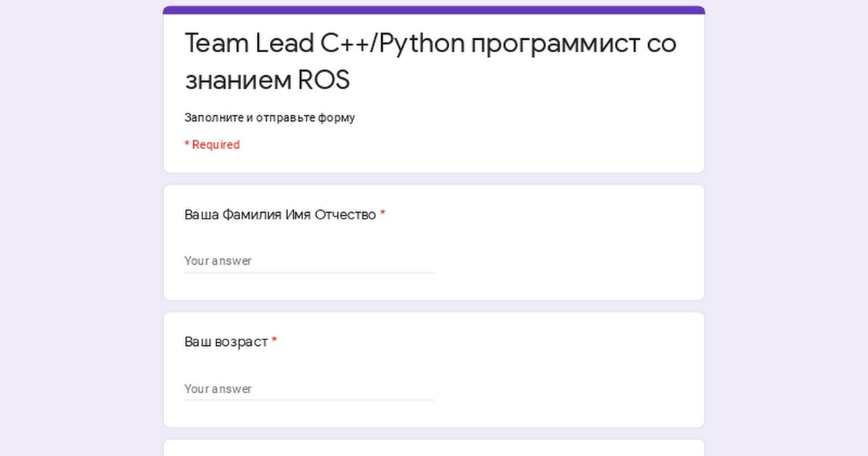Click the description "Заполните и отправьте форму"
This screenshot has width=868, height=456.
269,117
